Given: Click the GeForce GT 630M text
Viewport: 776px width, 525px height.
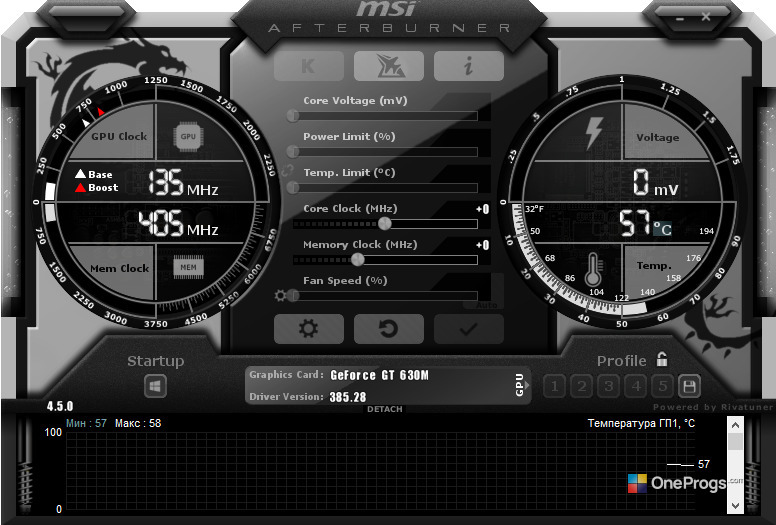Looking at the screenshot, I should point(380,375).
